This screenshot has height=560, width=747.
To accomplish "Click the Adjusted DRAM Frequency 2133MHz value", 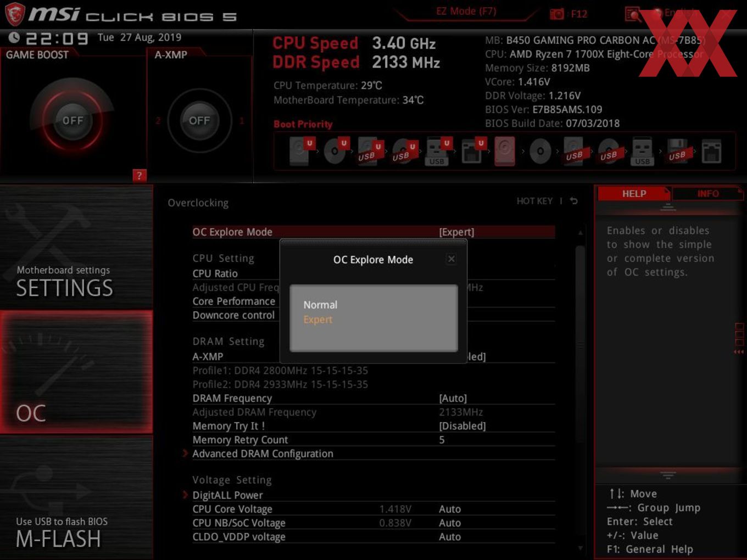I will point(461,412).
